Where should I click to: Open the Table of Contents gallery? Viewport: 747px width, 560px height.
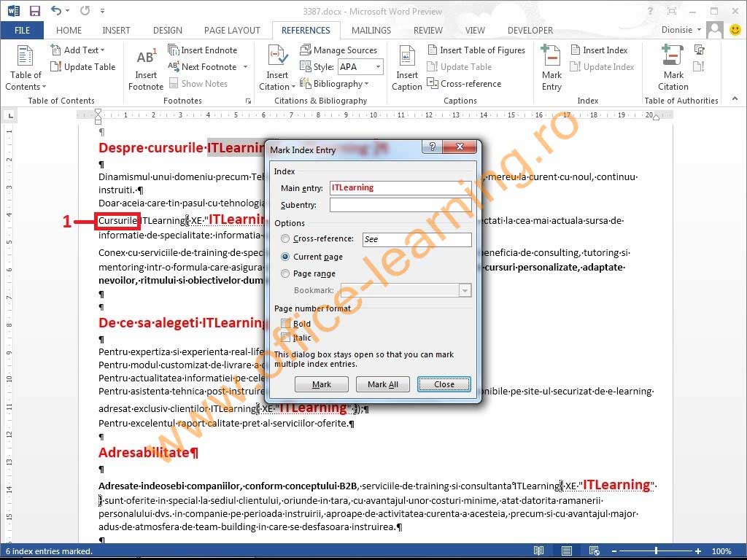26,67
